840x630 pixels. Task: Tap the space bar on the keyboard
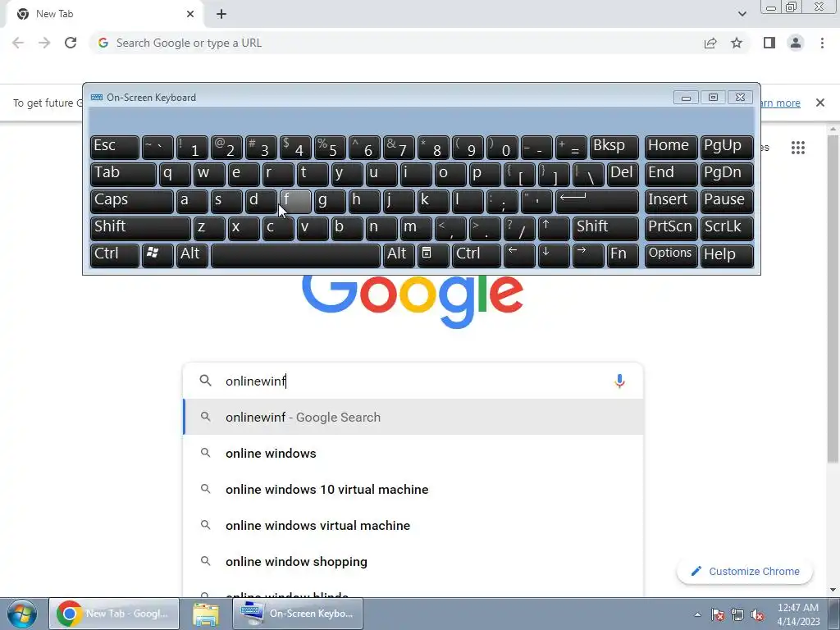point(295,254)
